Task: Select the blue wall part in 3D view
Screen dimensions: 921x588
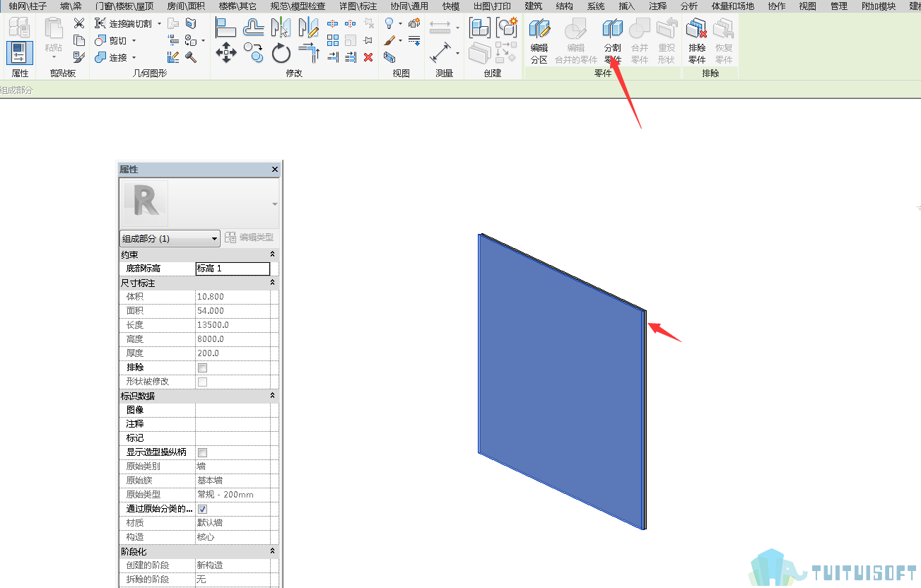Action: 561,382
